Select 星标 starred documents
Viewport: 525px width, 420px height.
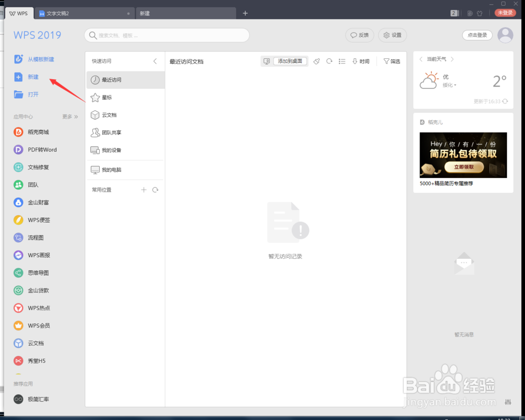pyautogui.click(x=125, y=98)
